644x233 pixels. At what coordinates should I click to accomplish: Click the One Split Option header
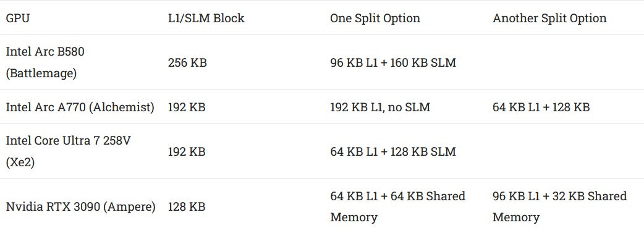[375, 19]
